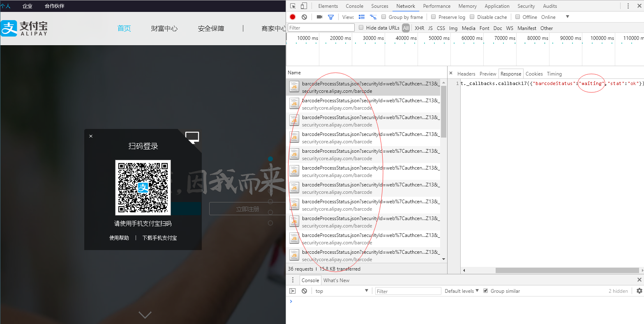This screenshot has height=324, width=644.
Task: Show the console sidebar
Action: [x=293, y=291]
